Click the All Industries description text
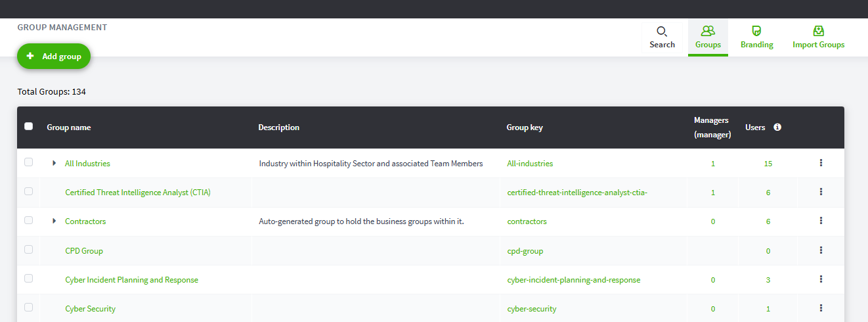Screen dimensions: 868x322 (x=371, y=164)
